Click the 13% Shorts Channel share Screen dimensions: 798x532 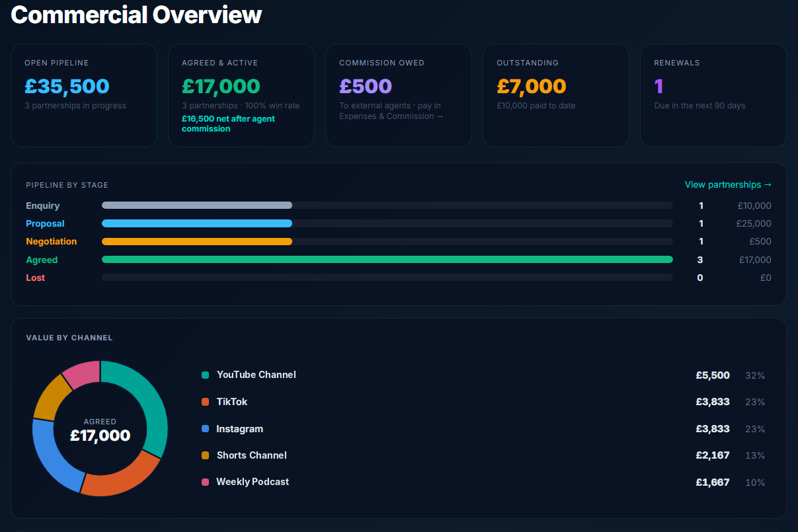pos(755,455)
